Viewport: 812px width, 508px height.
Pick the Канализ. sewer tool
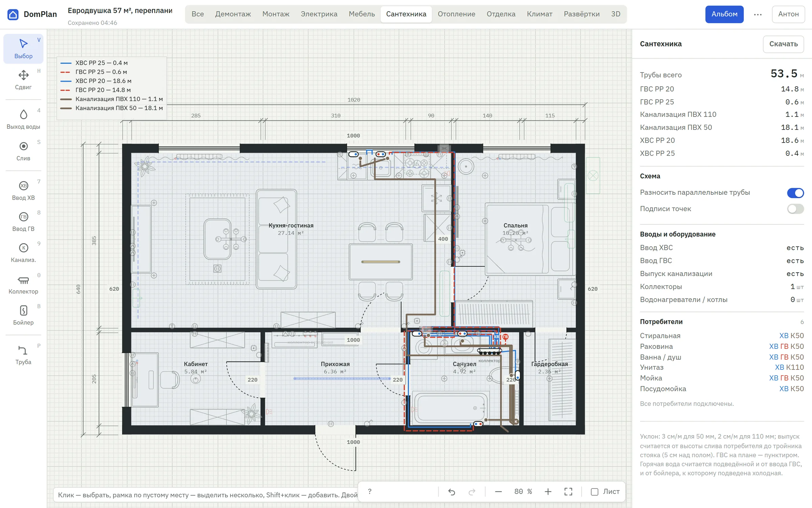23,253
